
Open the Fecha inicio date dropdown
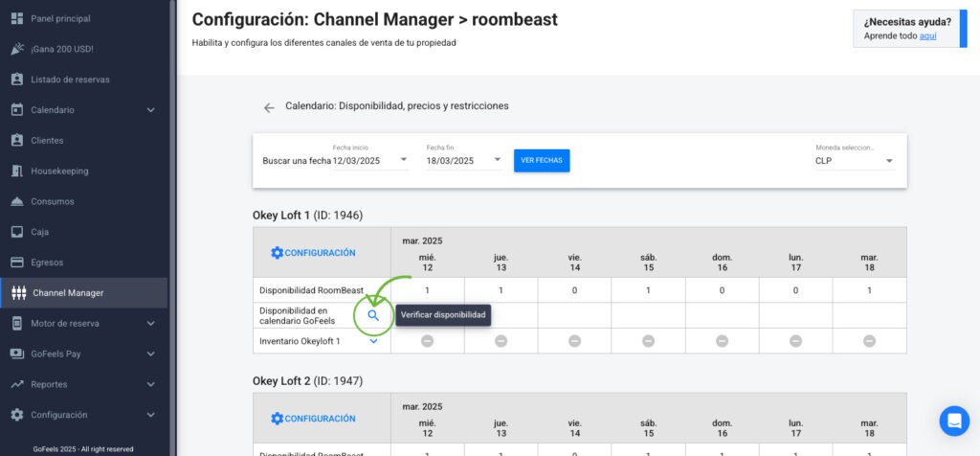pos(404,160)
